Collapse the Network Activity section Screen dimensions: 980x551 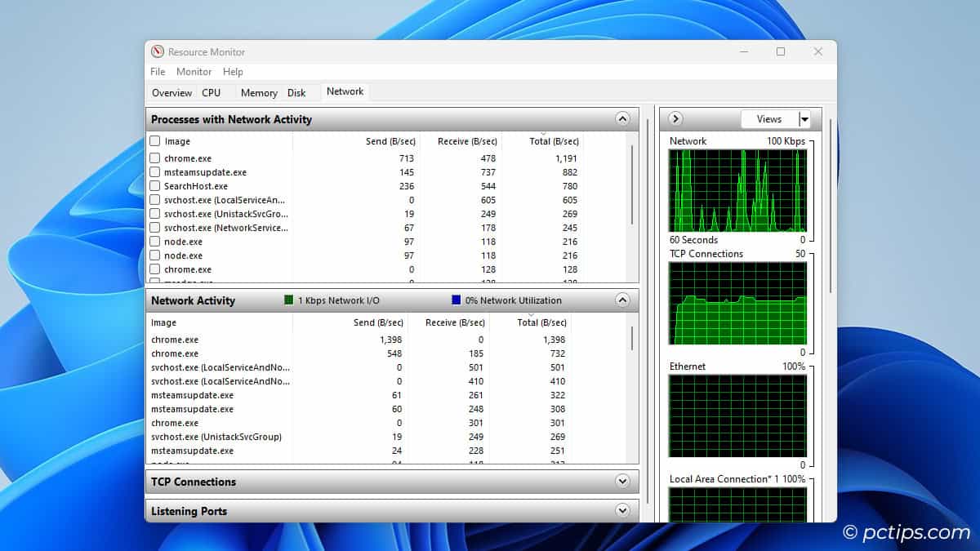[622, 300]
